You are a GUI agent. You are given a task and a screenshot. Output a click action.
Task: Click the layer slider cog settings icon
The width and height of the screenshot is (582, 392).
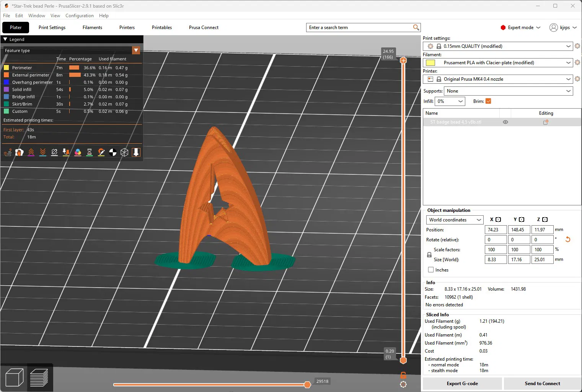point(403,384)
